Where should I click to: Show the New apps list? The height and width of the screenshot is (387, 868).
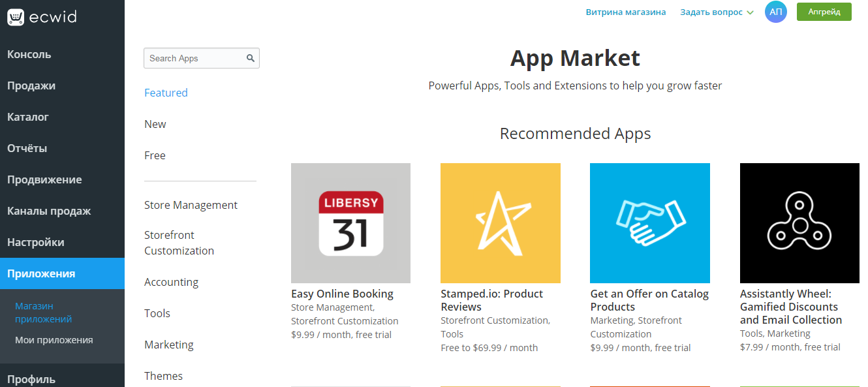155,124
